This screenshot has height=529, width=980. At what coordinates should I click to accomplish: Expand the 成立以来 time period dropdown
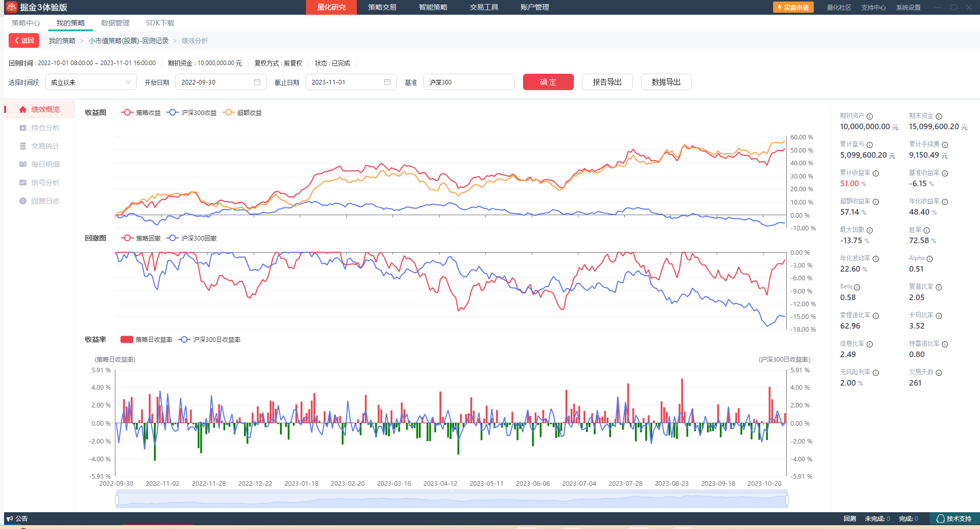(90, 82)
